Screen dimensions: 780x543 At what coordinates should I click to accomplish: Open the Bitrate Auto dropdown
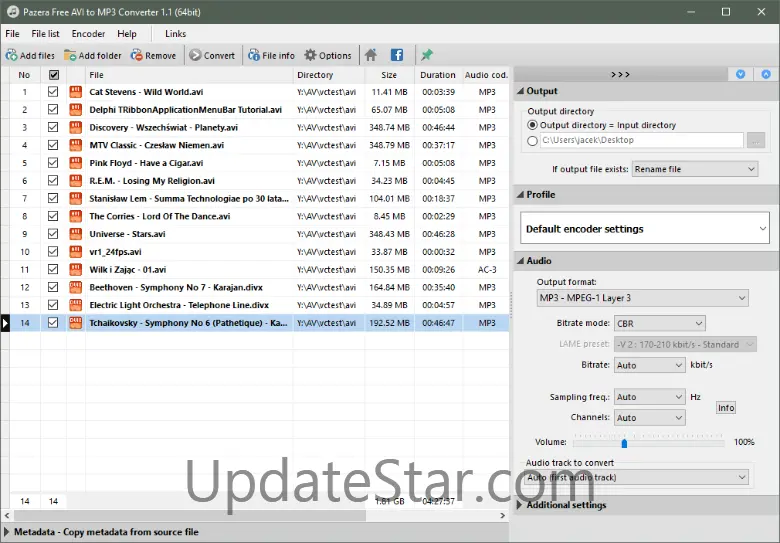coord(650,365)
